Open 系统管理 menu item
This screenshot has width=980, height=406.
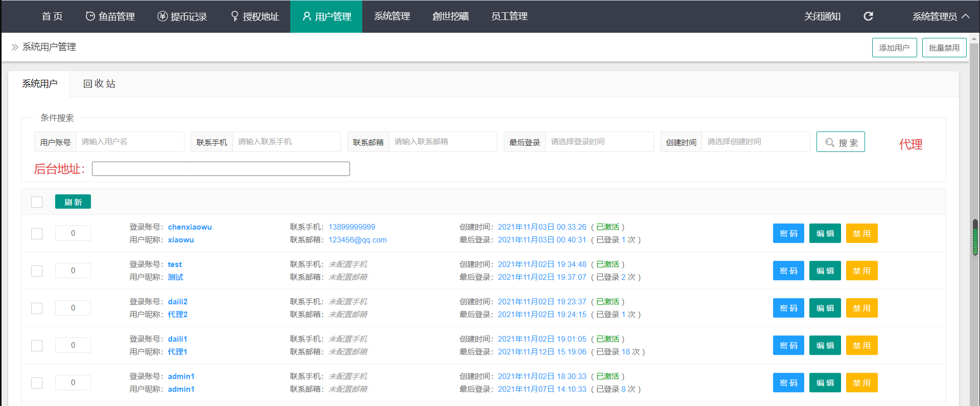[x=392, y=16]
